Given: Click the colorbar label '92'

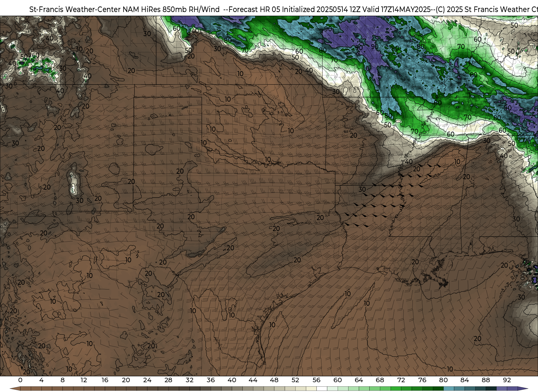Looking at the screenshot, I should point(507,380).
